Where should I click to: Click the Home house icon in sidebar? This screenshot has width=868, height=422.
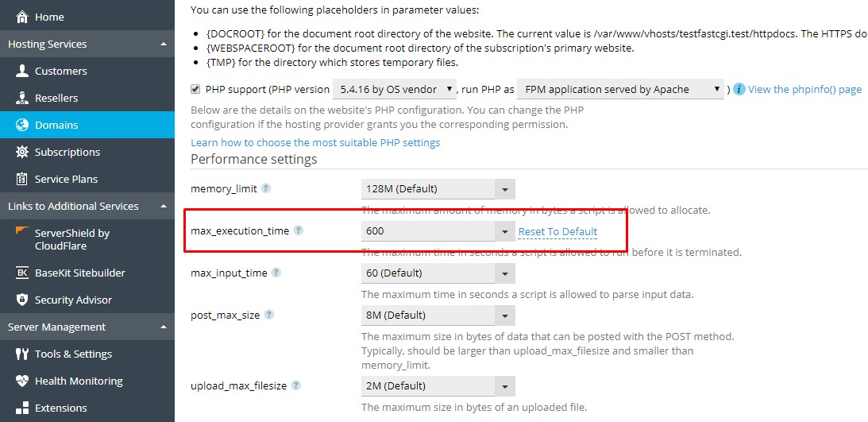click(21, 17)
